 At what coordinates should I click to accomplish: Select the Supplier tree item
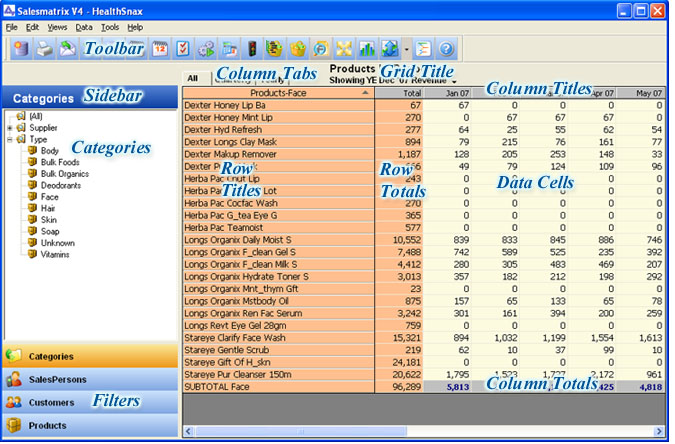coord(43,128)
